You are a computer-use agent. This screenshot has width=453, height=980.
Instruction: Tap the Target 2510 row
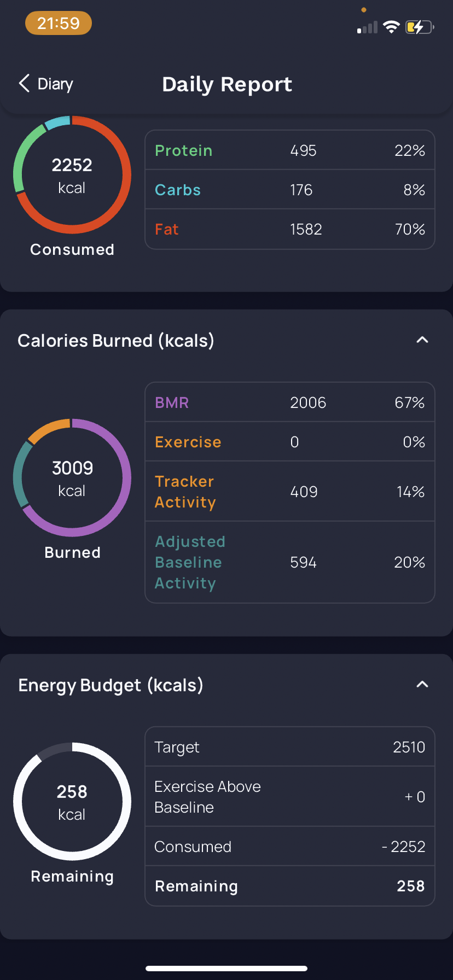290,747
